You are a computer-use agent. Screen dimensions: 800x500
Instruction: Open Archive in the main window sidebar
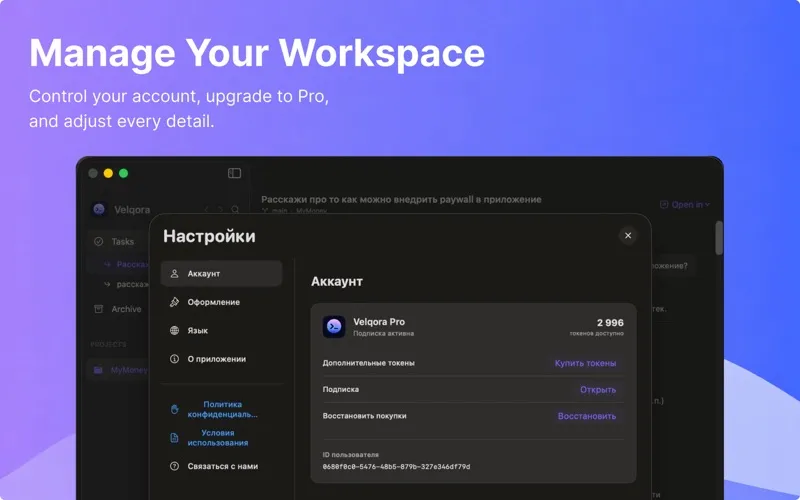(x=118, y=309)
